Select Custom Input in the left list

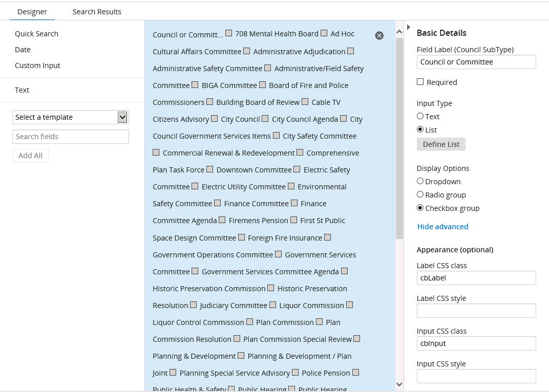(x=37, y=66)
